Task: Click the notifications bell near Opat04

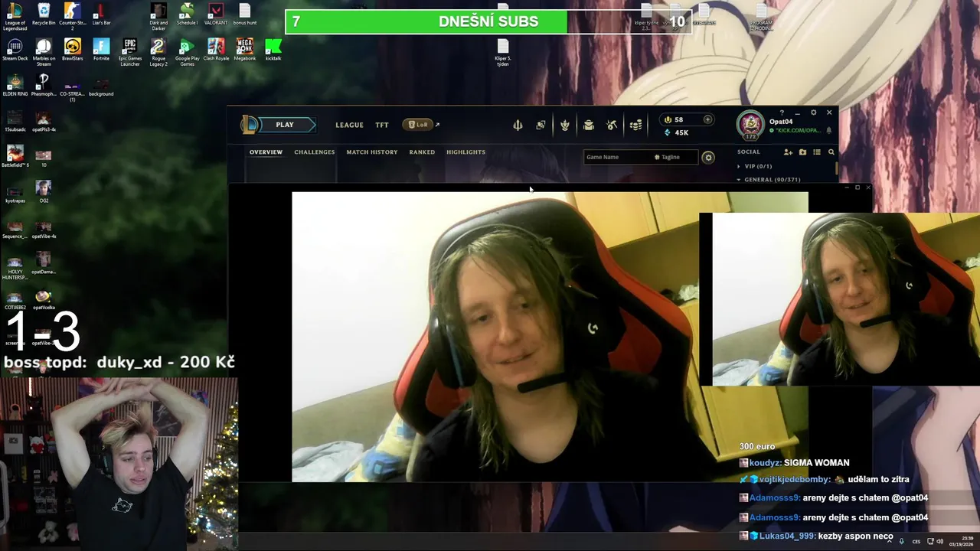Action: pos(828,130)
